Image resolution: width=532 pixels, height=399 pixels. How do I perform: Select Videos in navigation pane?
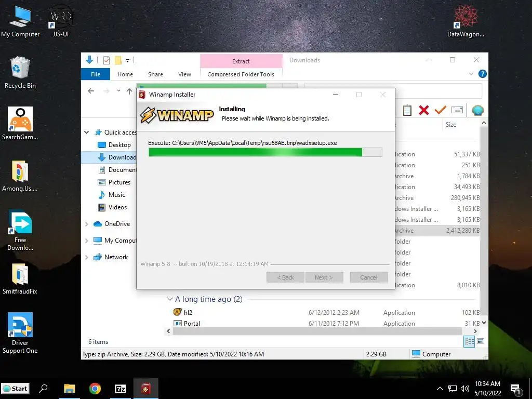(x=112, y=207)
